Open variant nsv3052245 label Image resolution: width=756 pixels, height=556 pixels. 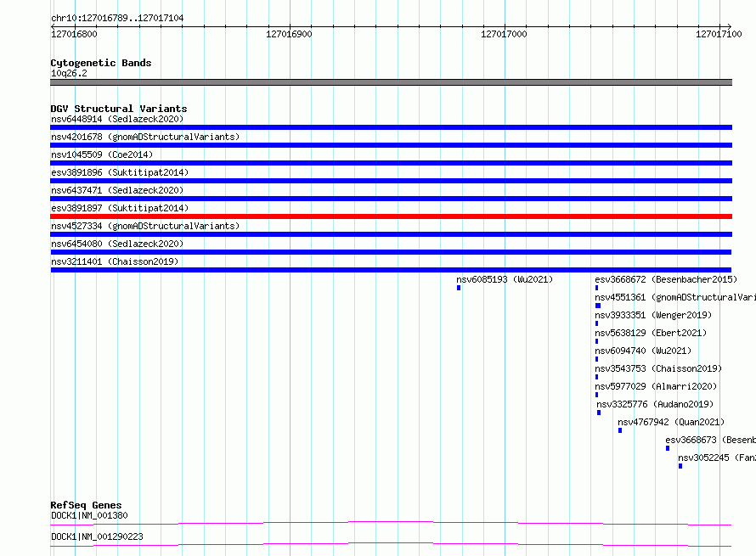pyautogui.click(x=717, y=458)
